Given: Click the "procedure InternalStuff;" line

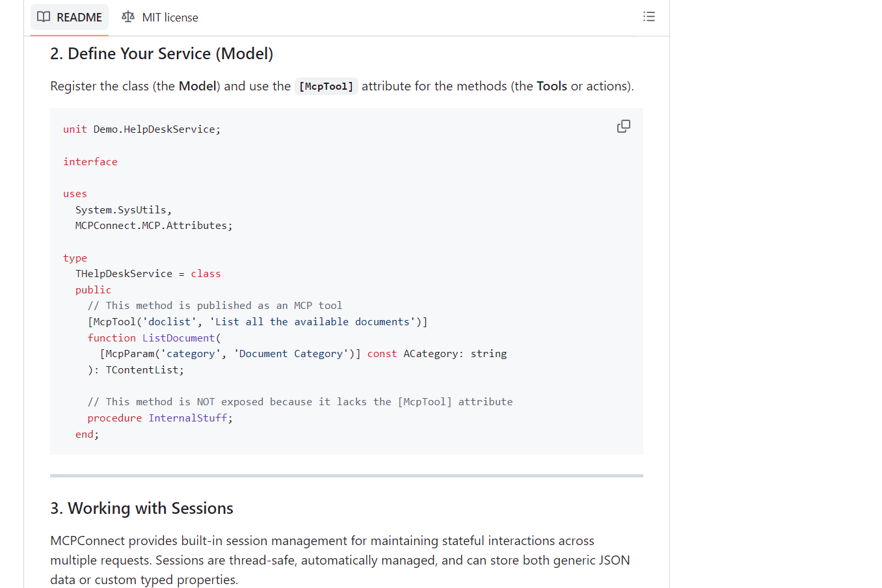Looking at the screenshot, I should [160, 418].
